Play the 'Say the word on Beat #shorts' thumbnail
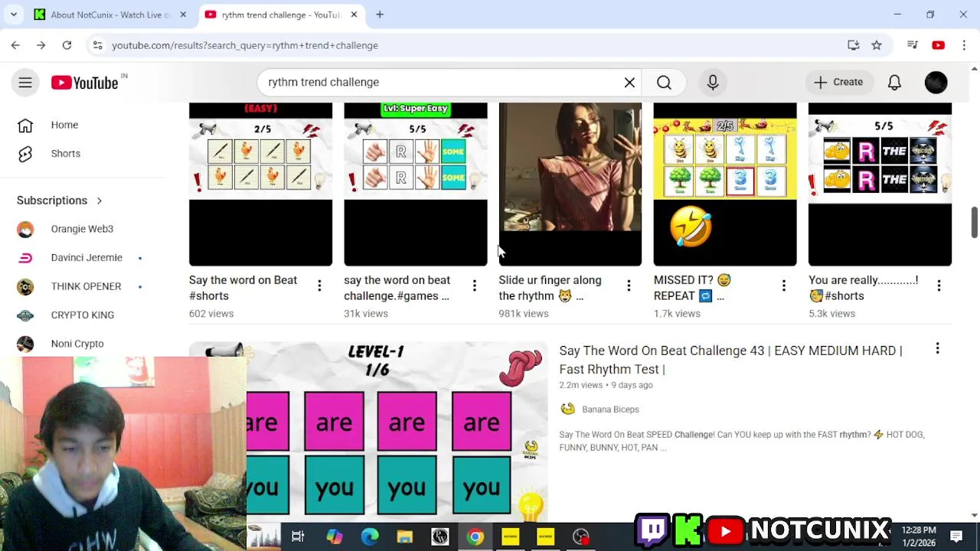This screenshot has width=980, height=551. coord(260,184)
